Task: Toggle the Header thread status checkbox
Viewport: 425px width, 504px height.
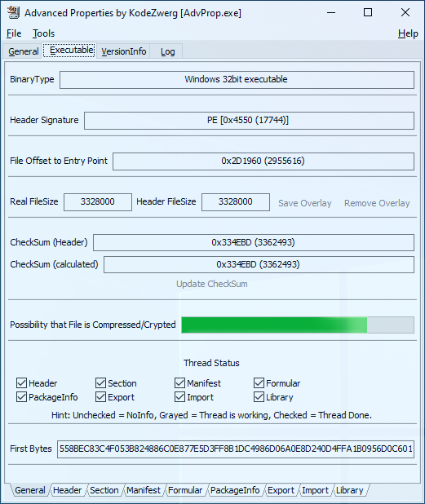Action: click(21, 382)
